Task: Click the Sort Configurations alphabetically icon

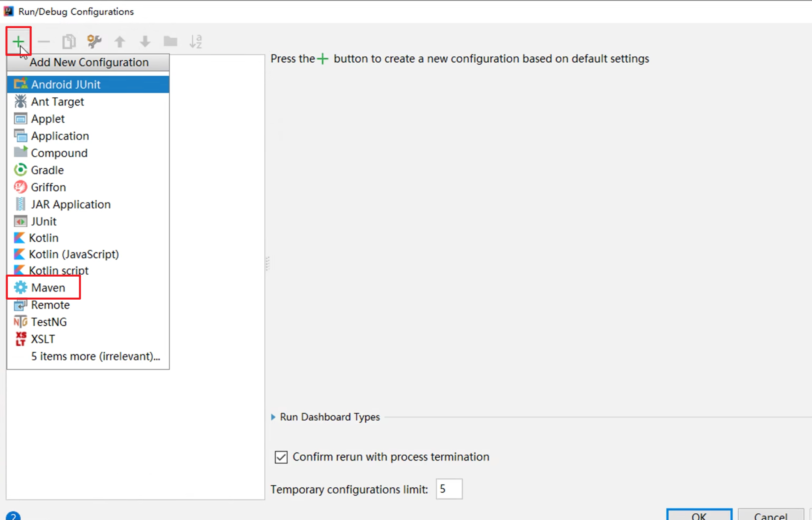Action: [x=195, y=41]
